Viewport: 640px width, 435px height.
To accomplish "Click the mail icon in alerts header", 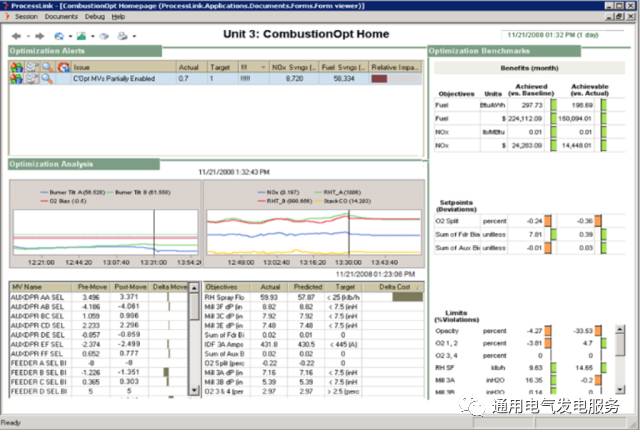I will 32,67.
